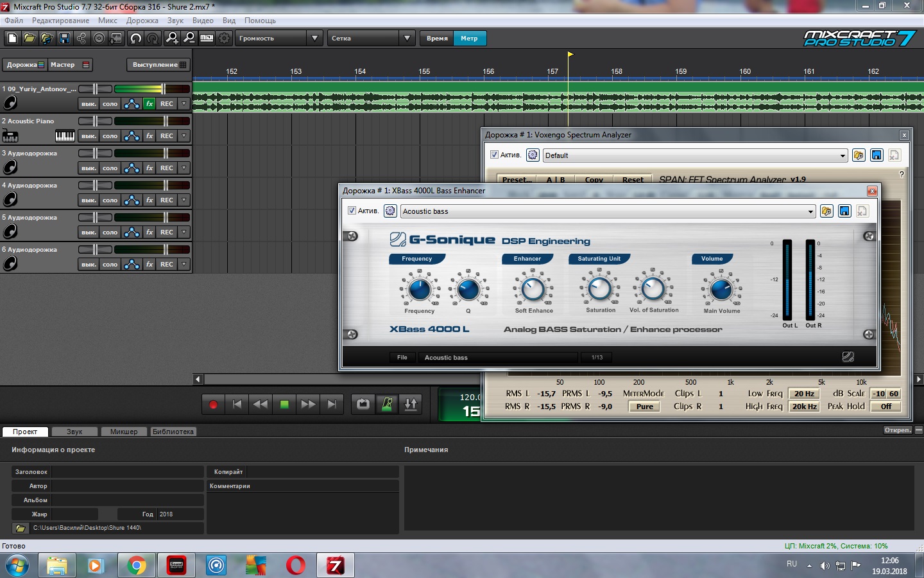Viewport: 924px width, 578px height.
Task: Mute track 4 Аудиодорожка with вык.
Action: click(x=89, y=200)
